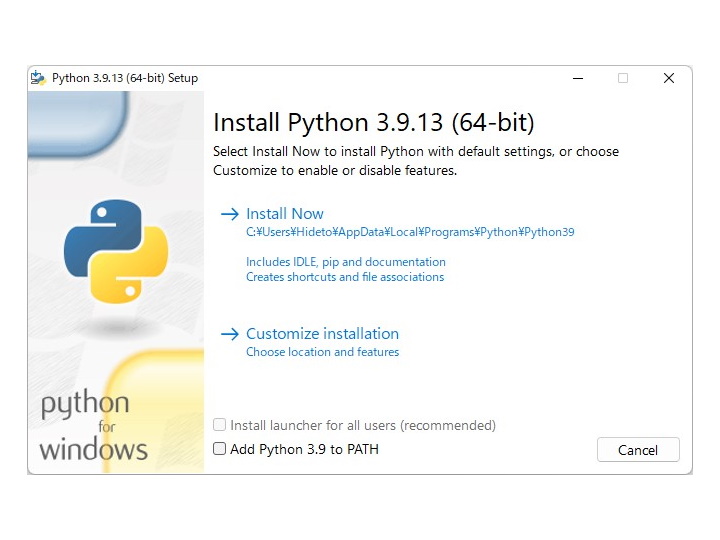Click the Python logo in the side banner

116,251
